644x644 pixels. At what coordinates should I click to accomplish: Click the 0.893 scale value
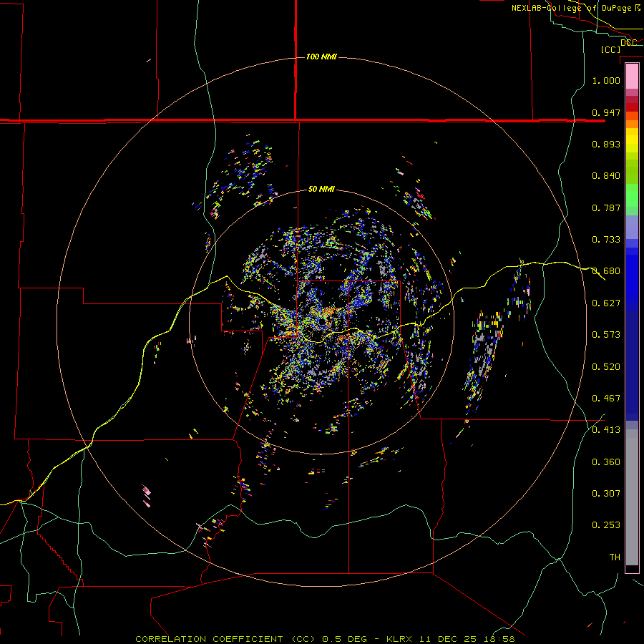tap(606, 144)
